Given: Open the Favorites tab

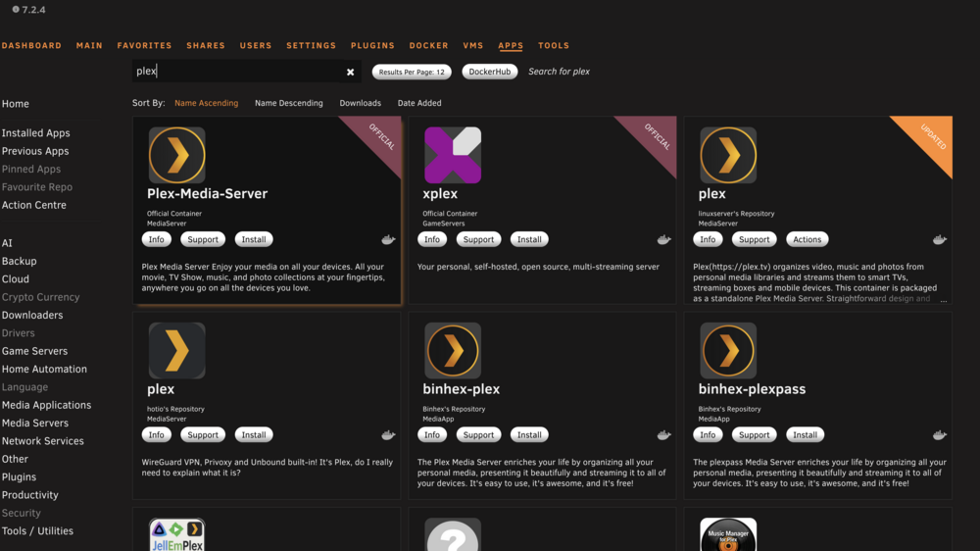Looking at the screenshot, I should pyautogui.click(x=144, y=46).
